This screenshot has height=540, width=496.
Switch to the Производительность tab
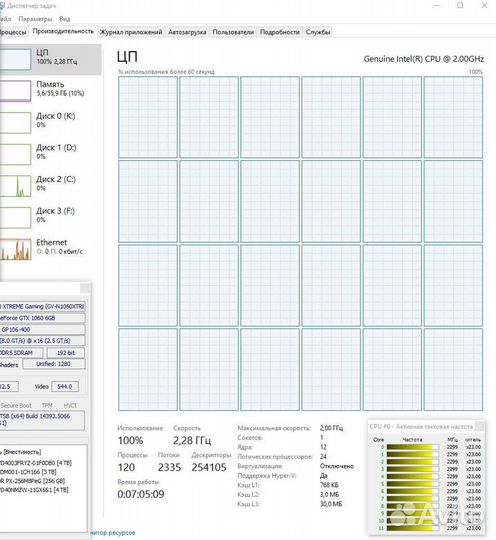(63, 31)
